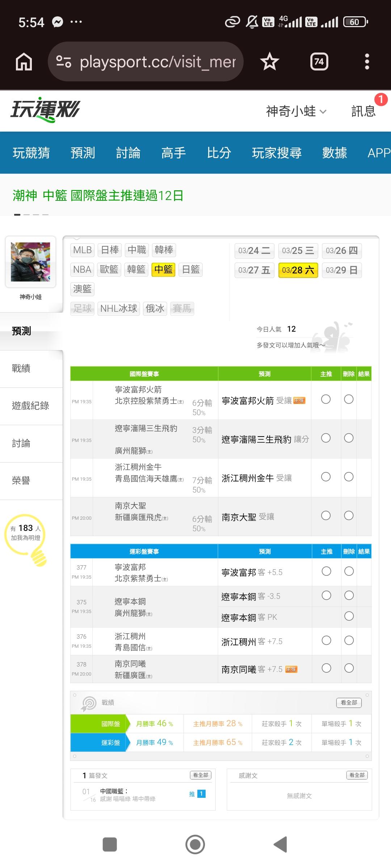Expand 感謝文 list with 看全部
Image resolution: width=391 pixels, height=868 pixels.
click(357, 775)
